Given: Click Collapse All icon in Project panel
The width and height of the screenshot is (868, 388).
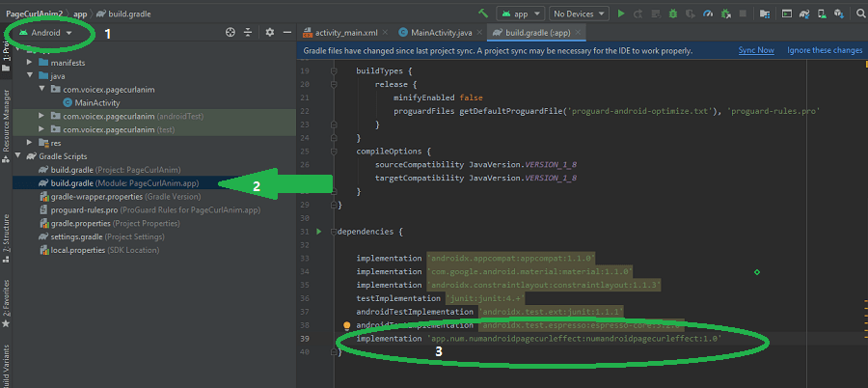Looking at the screenshot, I should point(248,33).
